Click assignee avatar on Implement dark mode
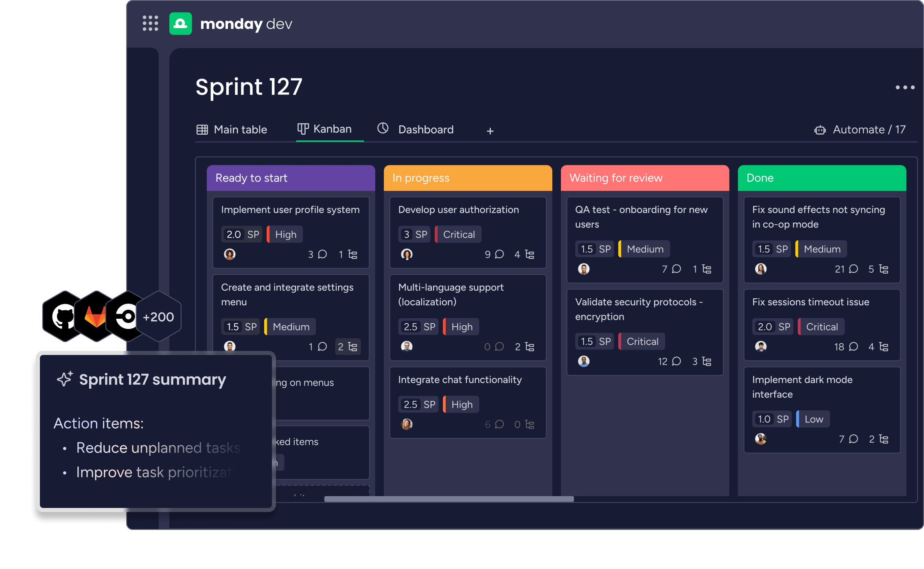The image size is (924, 569). [x=760, y=439]
